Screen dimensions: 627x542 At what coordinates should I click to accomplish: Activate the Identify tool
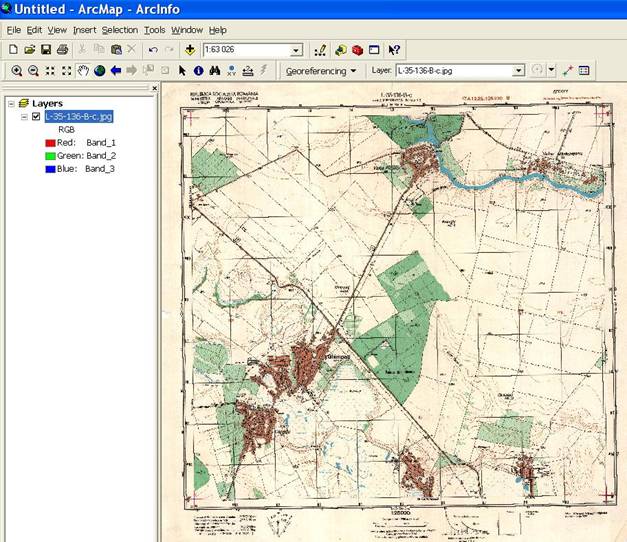point(198,71)
